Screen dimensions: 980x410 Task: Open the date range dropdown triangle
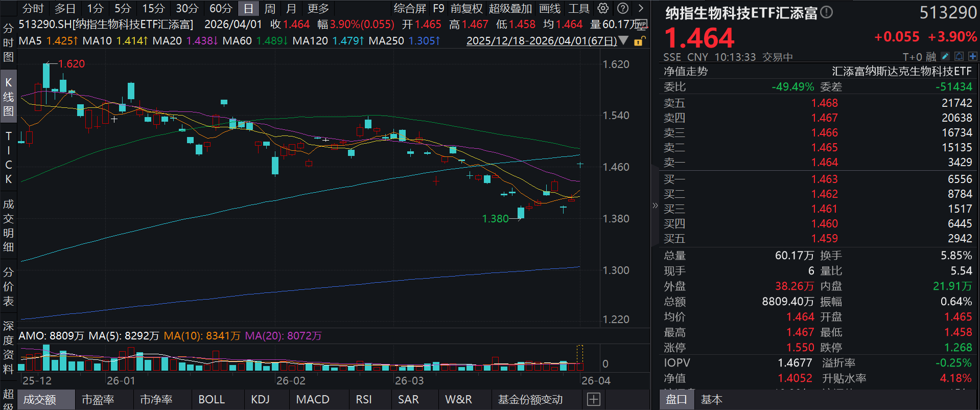(x=623, y=40)
